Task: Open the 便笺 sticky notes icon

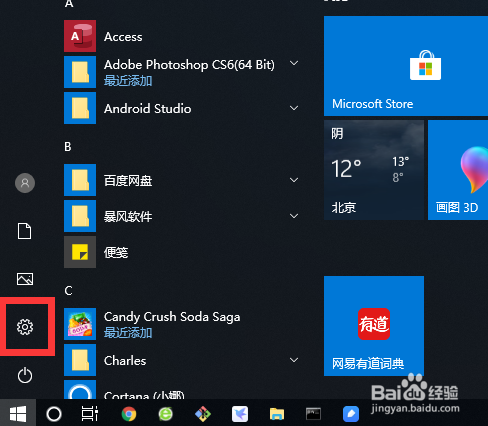Action: [x=80, y=252]
